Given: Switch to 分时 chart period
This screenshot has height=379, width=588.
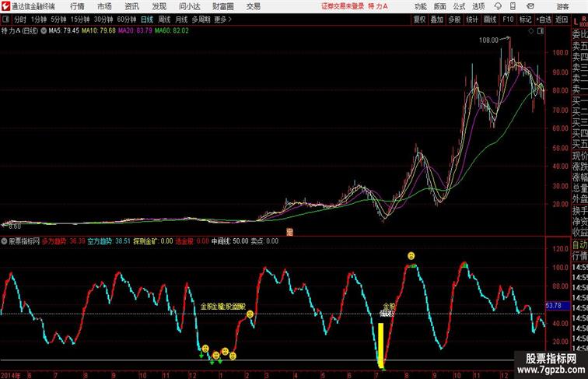Looking at the screenshot, I should 20,19.
